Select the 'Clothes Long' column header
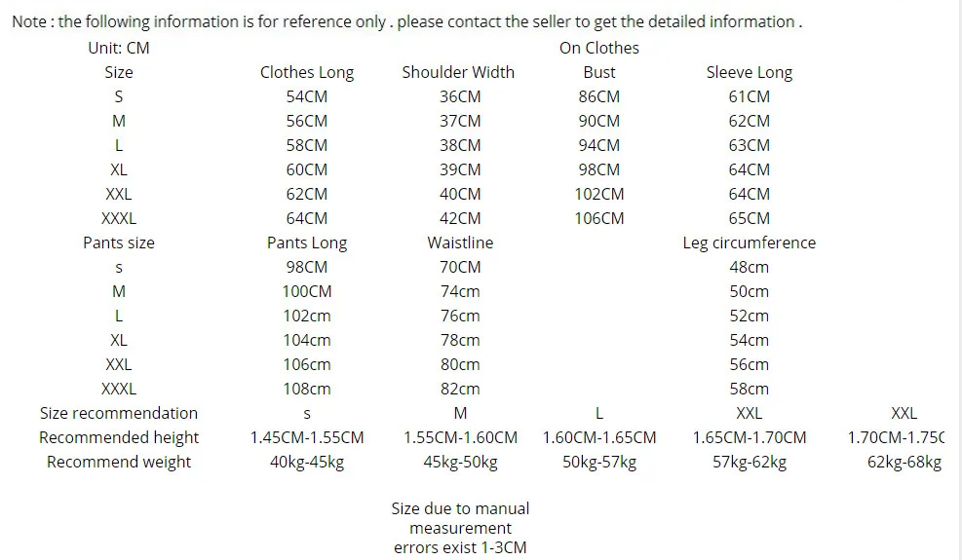The height and width of the screenshot is (560, 962). point(307,72)
